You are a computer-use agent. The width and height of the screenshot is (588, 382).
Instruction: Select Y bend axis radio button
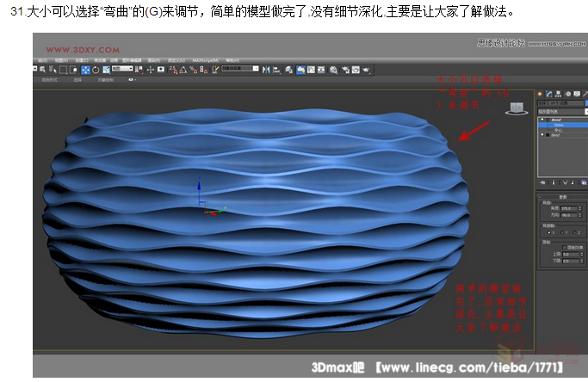click(x=562, y=232)
